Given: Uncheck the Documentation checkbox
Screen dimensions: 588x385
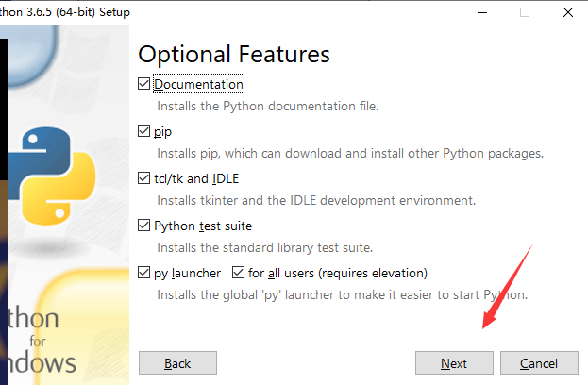Looking at the screenshot, I should coord(143,84).
